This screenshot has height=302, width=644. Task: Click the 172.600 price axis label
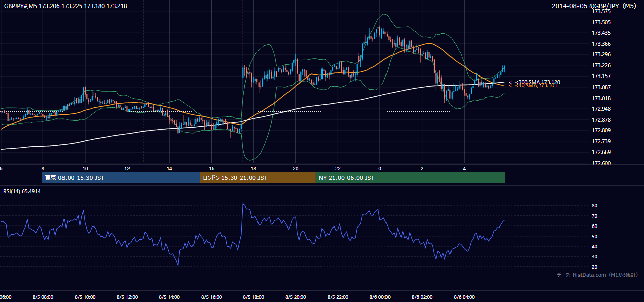[601, 163]
